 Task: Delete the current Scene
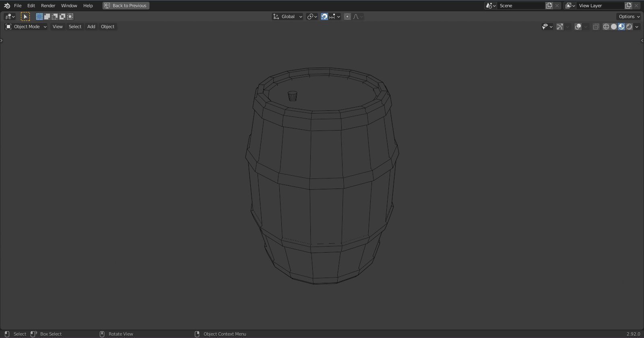[557, 6]
